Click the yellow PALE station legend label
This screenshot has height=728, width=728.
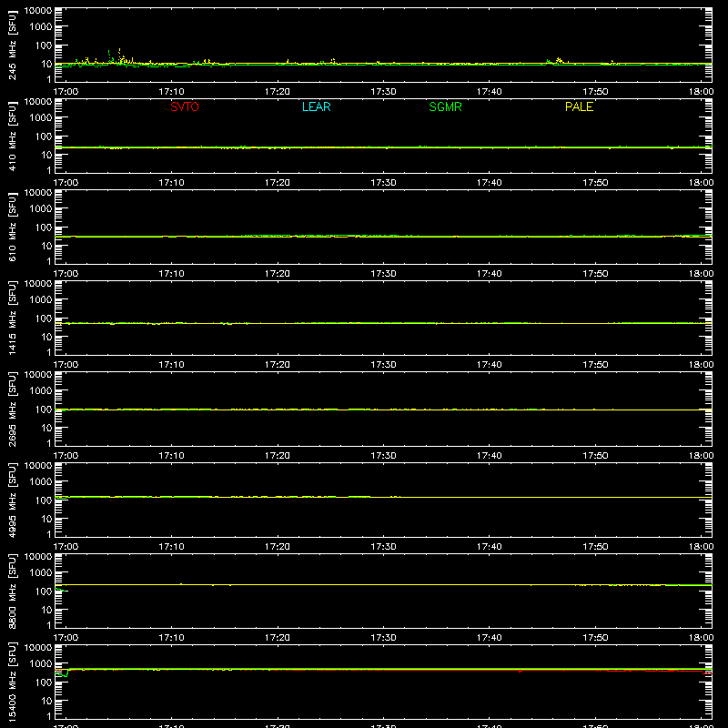[579, 106]
